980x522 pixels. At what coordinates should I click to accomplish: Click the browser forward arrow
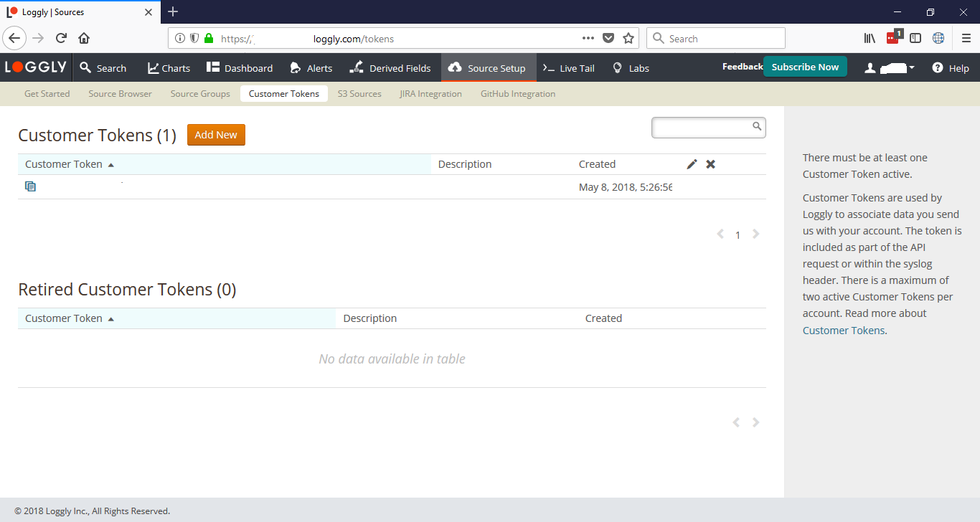tap(39, 39)
